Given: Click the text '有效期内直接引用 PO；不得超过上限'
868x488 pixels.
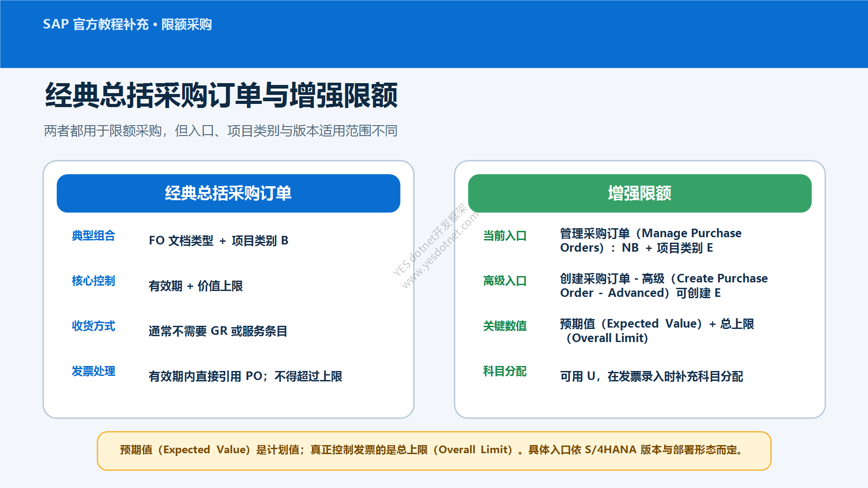Looking at the screenshot, I should [245, 376].
